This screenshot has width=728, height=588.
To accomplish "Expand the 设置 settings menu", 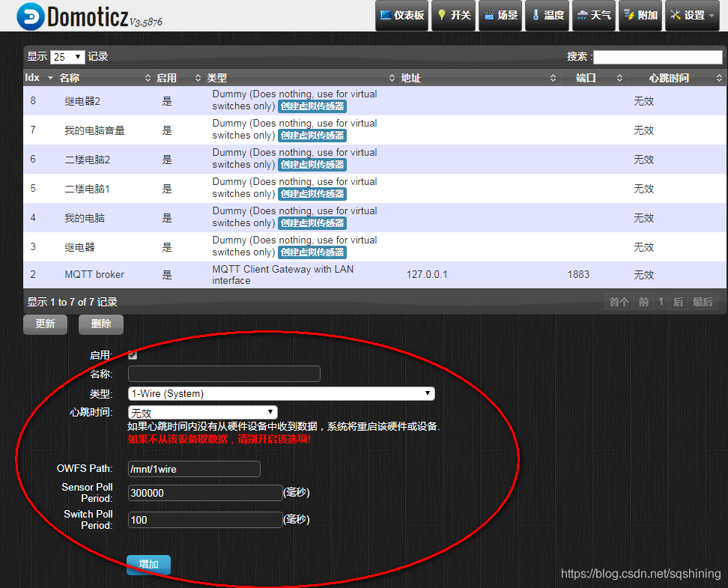I will pyautogui.click(x=692, y=15).
